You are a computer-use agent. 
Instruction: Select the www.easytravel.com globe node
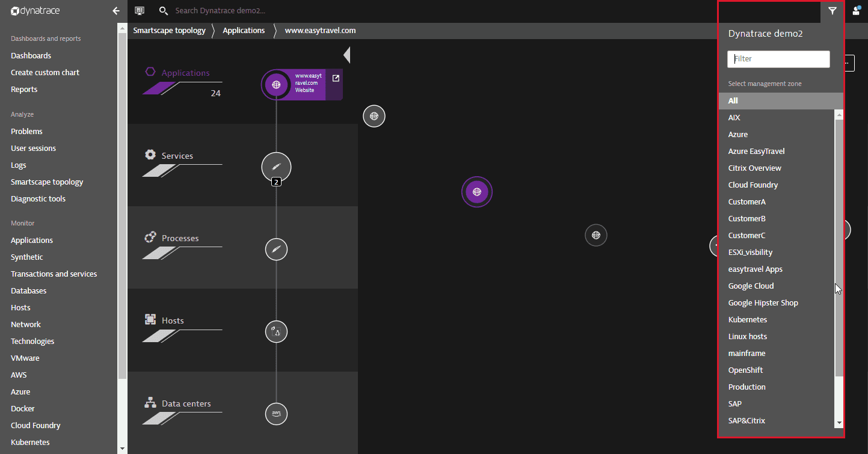276,85
